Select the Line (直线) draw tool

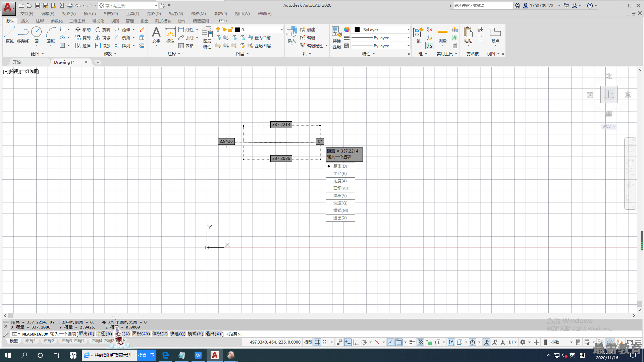(9, 35)
